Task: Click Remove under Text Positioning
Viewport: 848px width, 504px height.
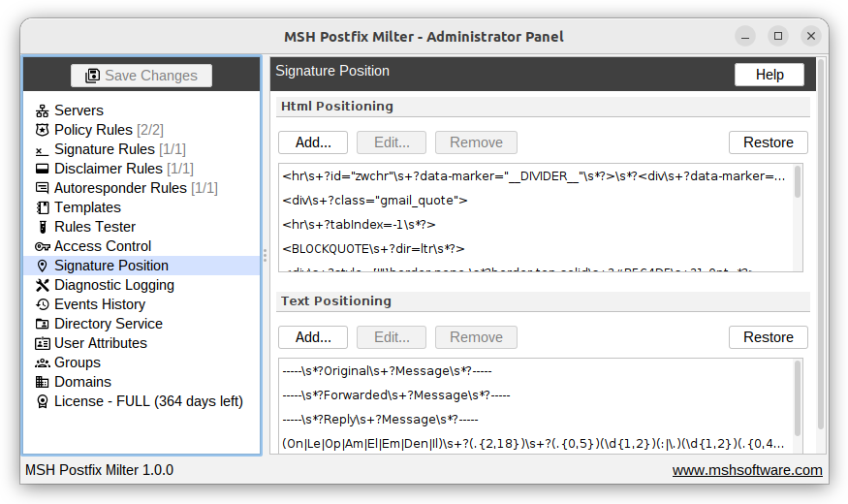Action: pyautogui.click(x=476, y=337)
